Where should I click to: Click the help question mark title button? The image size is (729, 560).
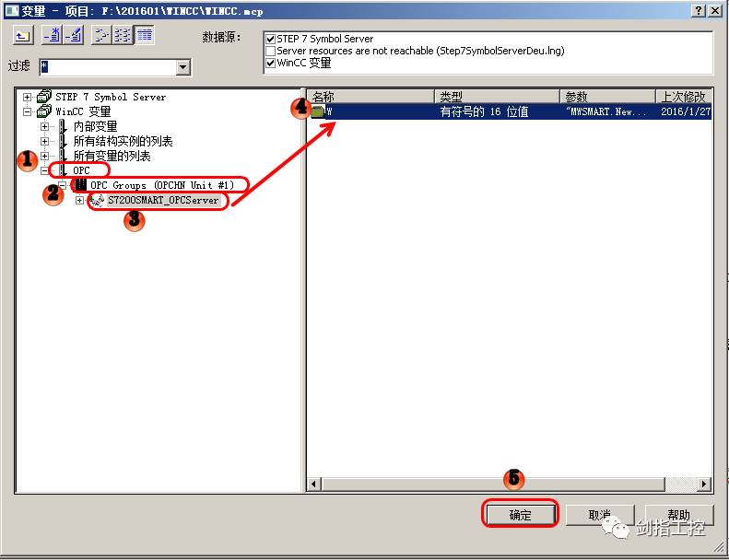pyautogui.click(x=699, y=11)
